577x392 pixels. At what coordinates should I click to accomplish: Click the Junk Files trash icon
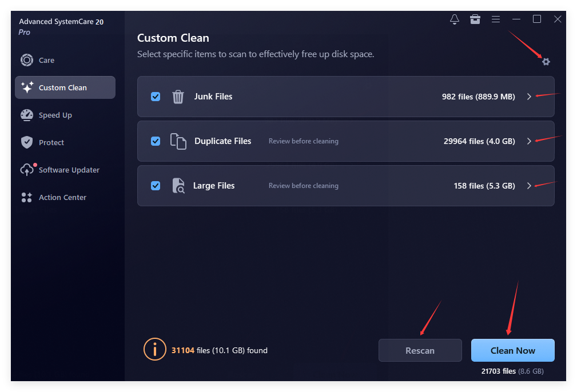pyautogui.click(x=178, y=97)
